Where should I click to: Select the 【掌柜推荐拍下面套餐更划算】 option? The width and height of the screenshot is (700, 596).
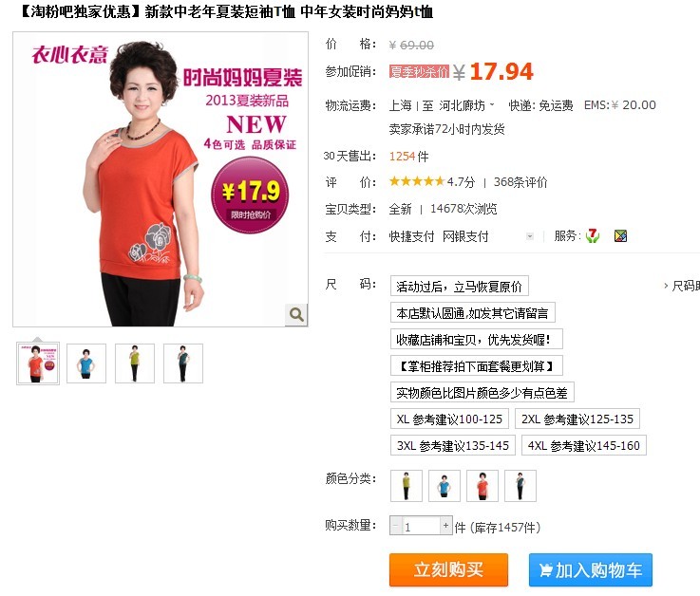click(477, 365)
